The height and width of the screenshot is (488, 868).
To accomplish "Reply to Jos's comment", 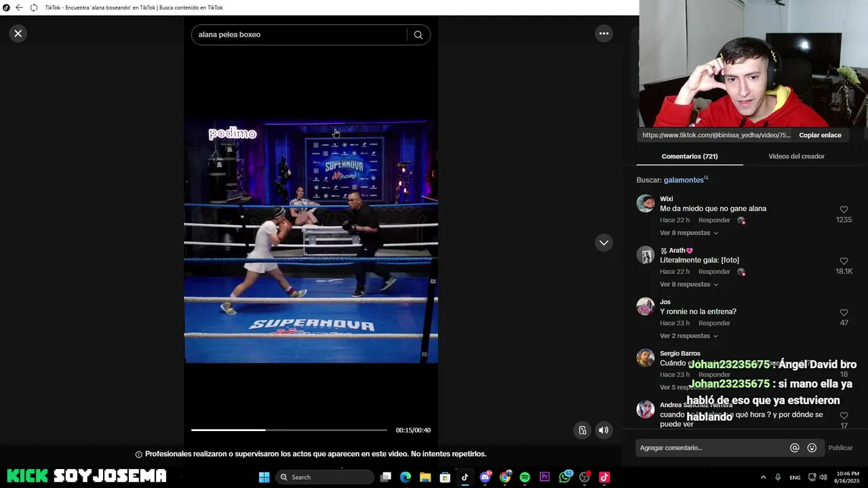I will tap(714, 323).
